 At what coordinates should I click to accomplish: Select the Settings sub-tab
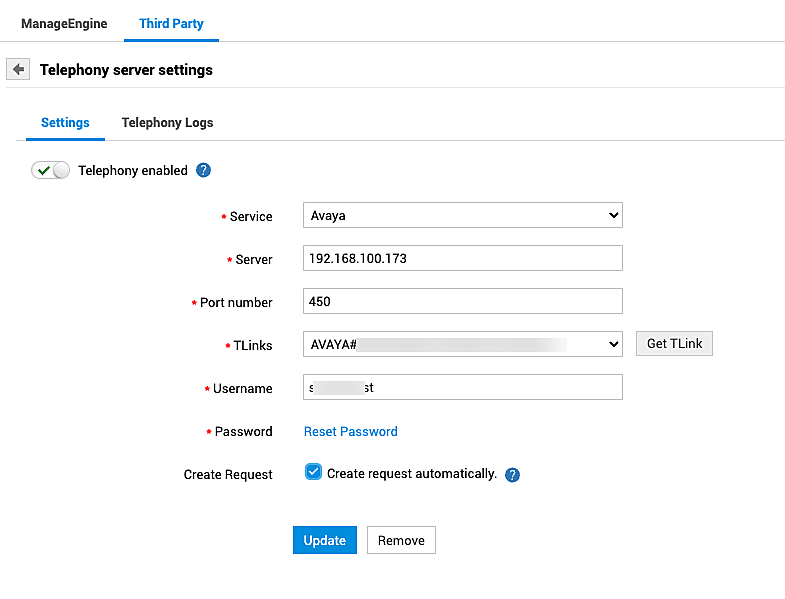point(65,123)
